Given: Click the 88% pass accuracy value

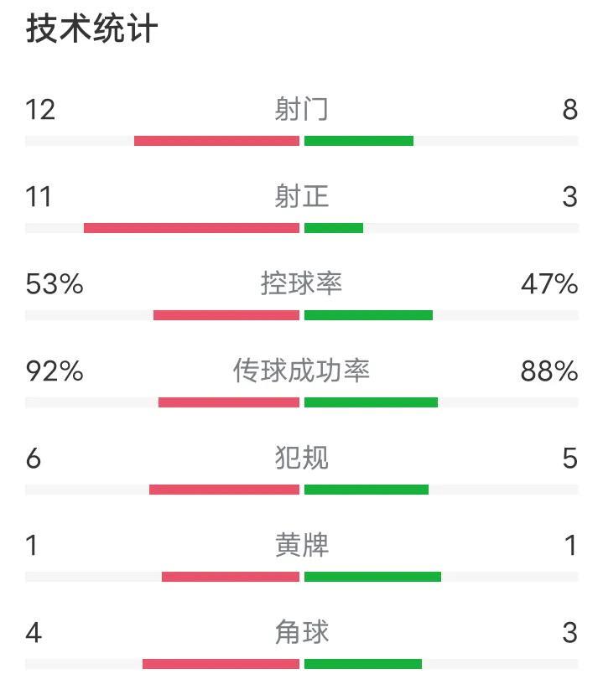Looking at the screenshot, I should tap(549, 371).
